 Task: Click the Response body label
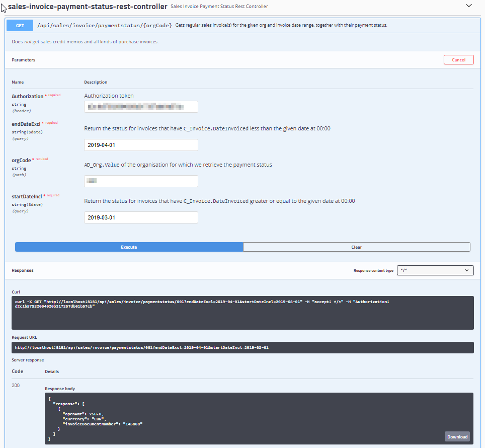(60, 389)
